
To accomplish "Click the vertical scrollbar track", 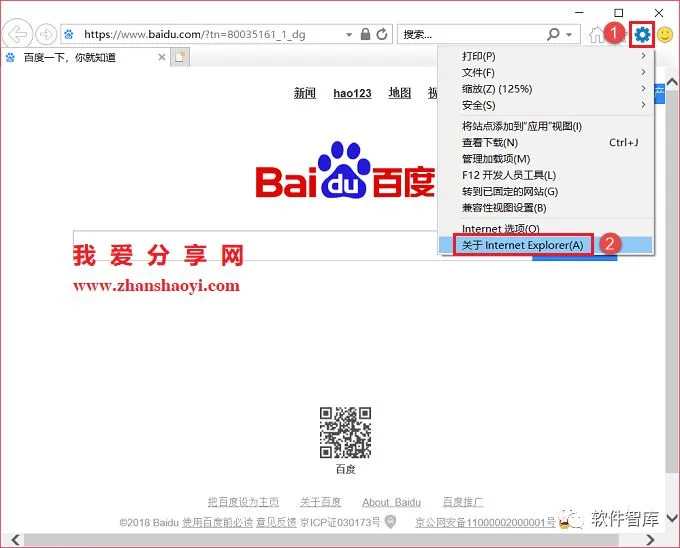I will pyautogui.click(x=672, y=299).
